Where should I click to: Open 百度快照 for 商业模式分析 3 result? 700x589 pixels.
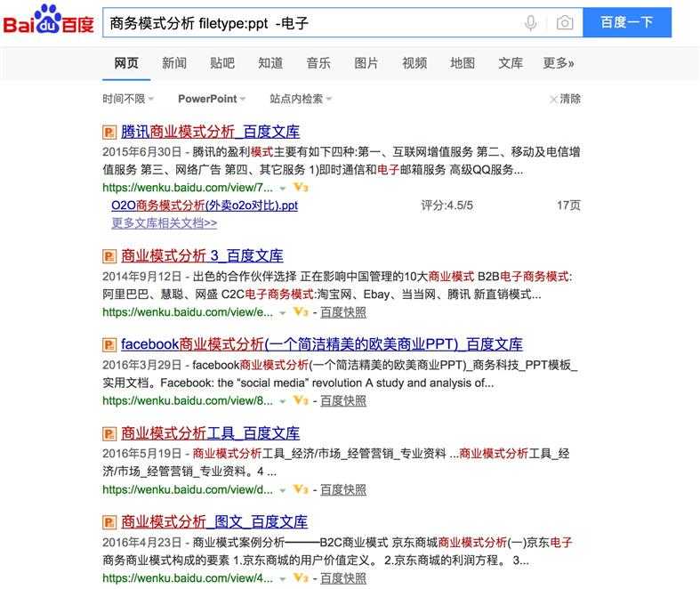pyautogui.click(x=343, y=312)
